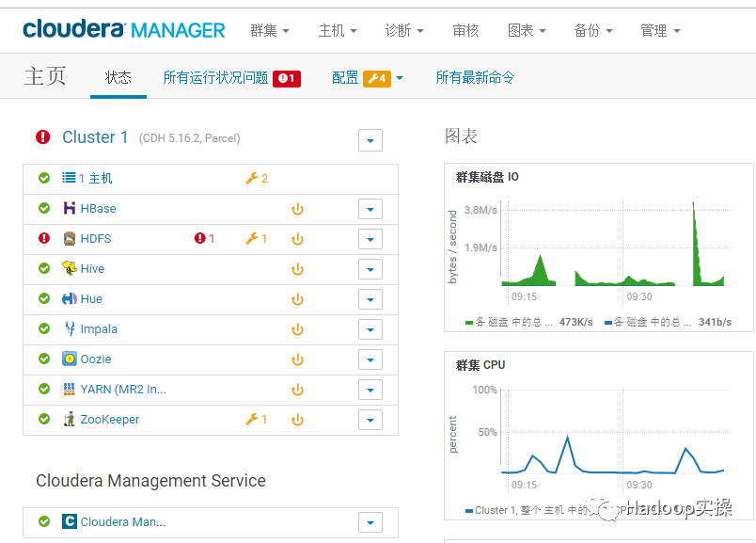Screen dimensions: 756x543
Task: Open the Hive actions dropdown
Action: point(370,269)
